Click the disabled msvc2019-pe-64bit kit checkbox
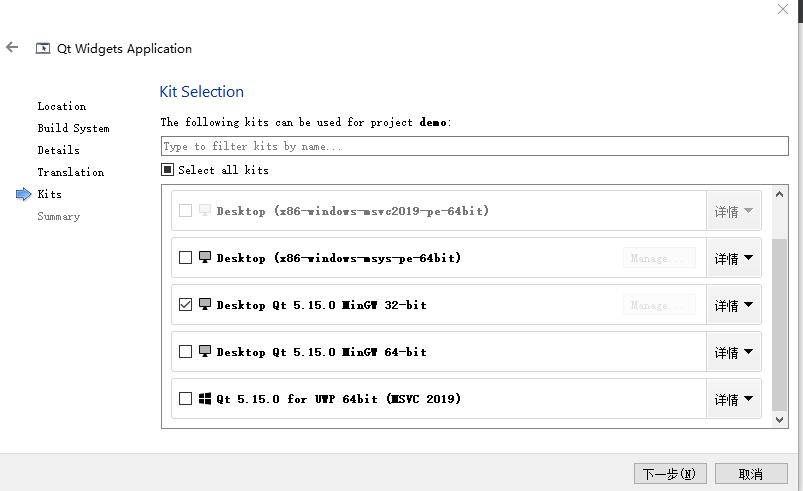Screen dimensions: 803x491 185,210
